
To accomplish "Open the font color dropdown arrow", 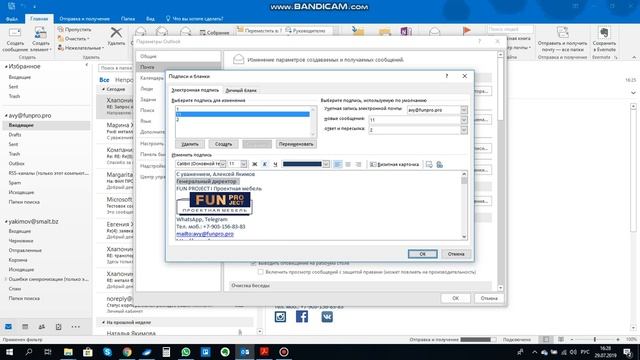I will [326, 164].
